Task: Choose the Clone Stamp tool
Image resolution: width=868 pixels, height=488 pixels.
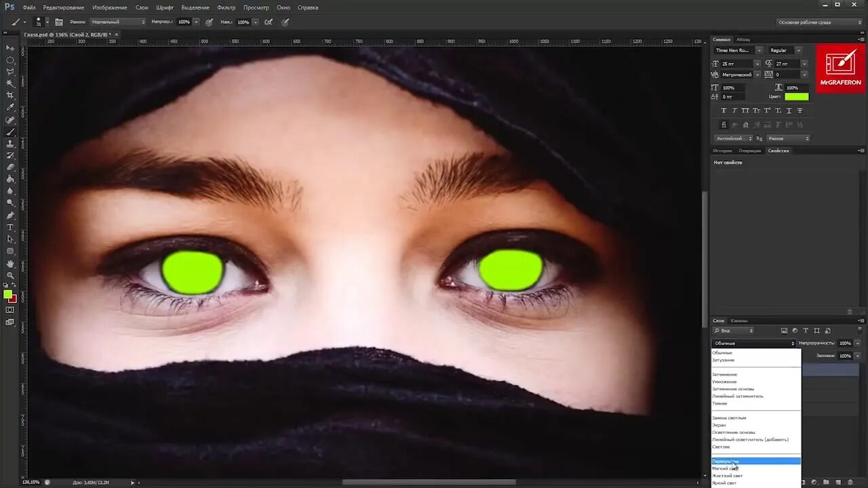Action: tap(10, 144)
